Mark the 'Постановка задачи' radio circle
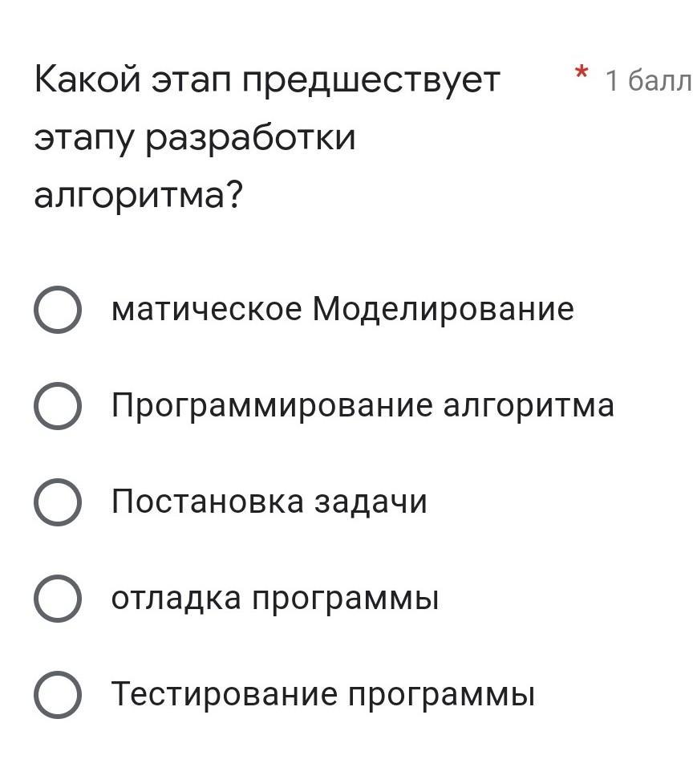 point(58,502)
